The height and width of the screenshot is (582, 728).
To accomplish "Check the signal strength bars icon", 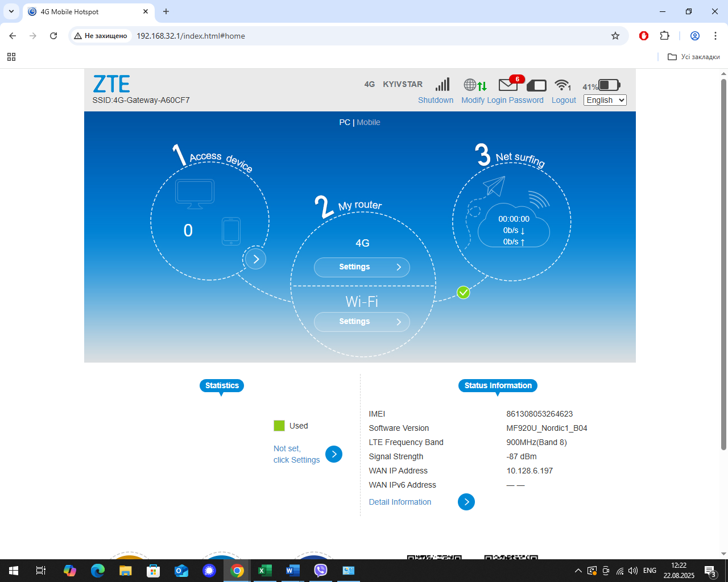I will [x=442, y=84].
